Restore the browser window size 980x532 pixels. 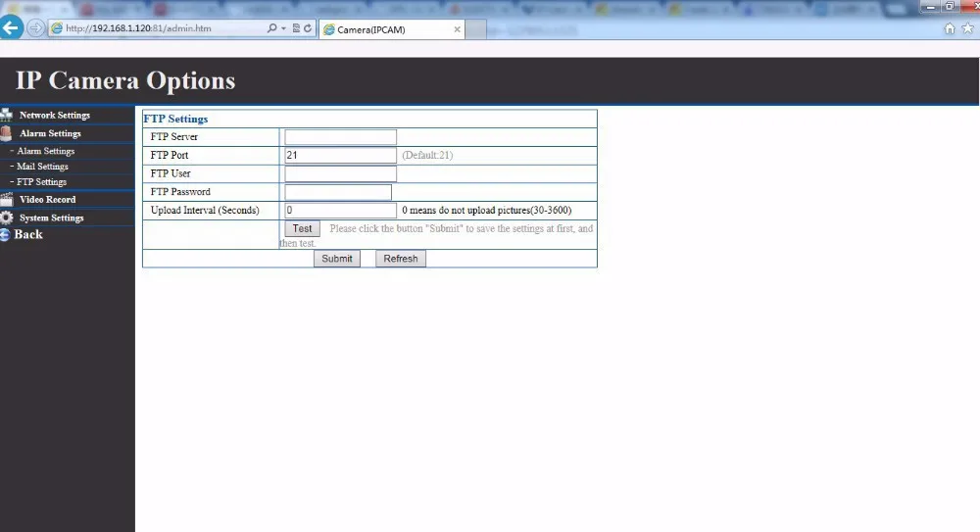[x=950, y=6]
